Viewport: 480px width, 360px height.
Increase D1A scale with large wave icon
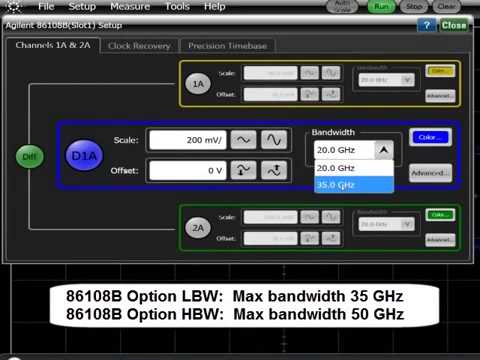(x=274, y=140)
